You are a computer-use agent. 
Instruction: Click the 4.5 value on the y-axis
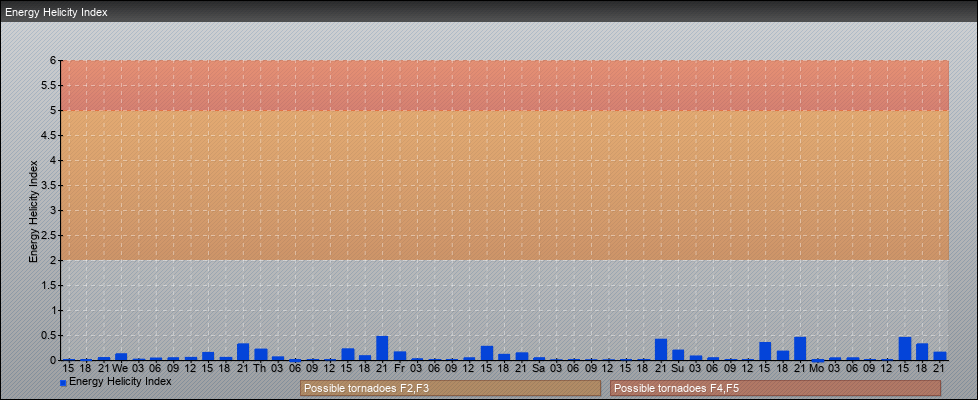pos(50,135)
